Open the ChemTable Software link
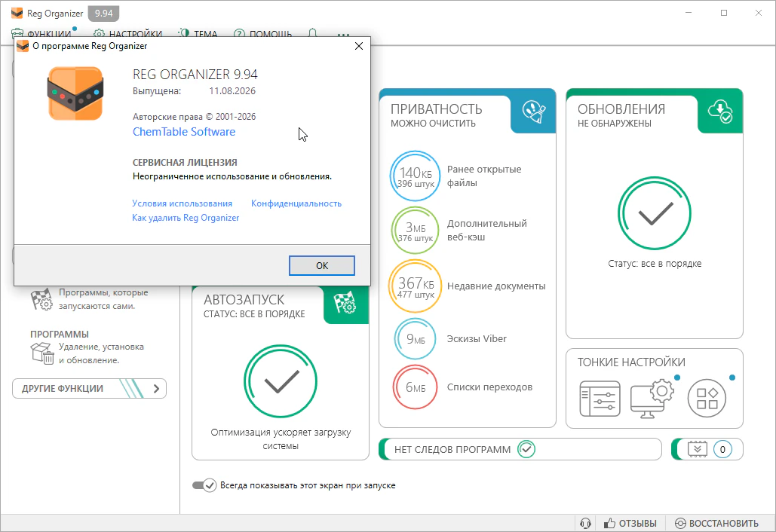 tap(183, 132)
